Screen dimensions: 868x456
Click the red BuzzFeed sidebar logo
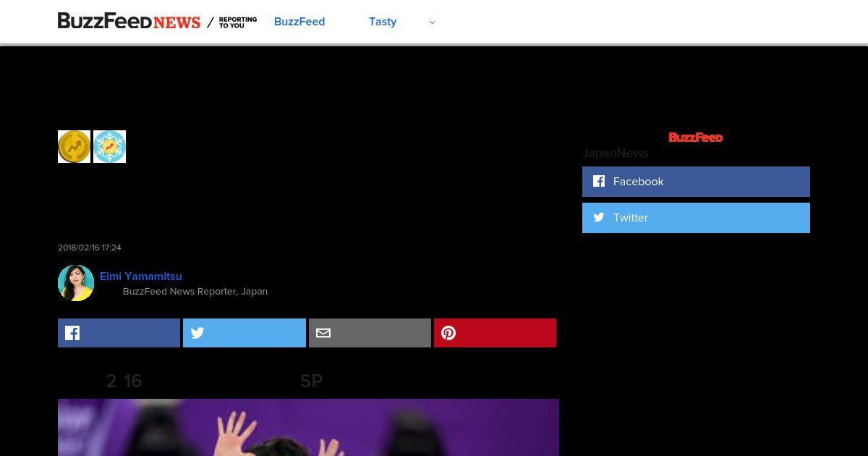pyautogui.click(x=696, y=138)
